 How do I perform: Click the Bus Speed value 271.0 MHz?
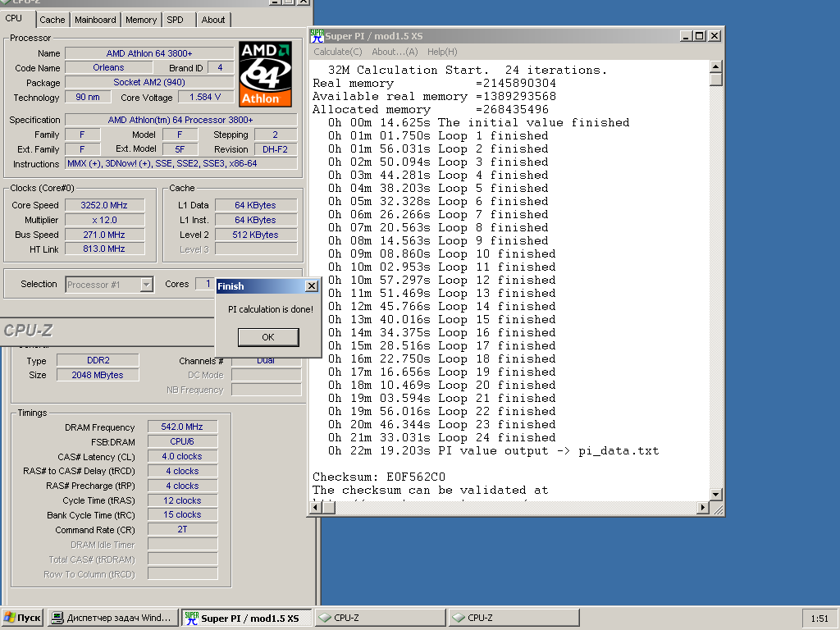tap(104, 235)
